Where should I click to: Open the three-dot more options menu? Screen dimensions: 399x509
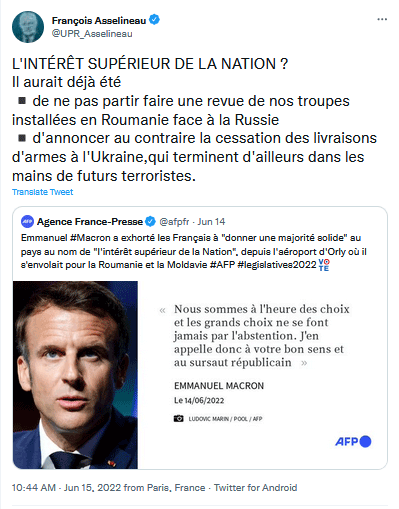click(x=382, y=19)
